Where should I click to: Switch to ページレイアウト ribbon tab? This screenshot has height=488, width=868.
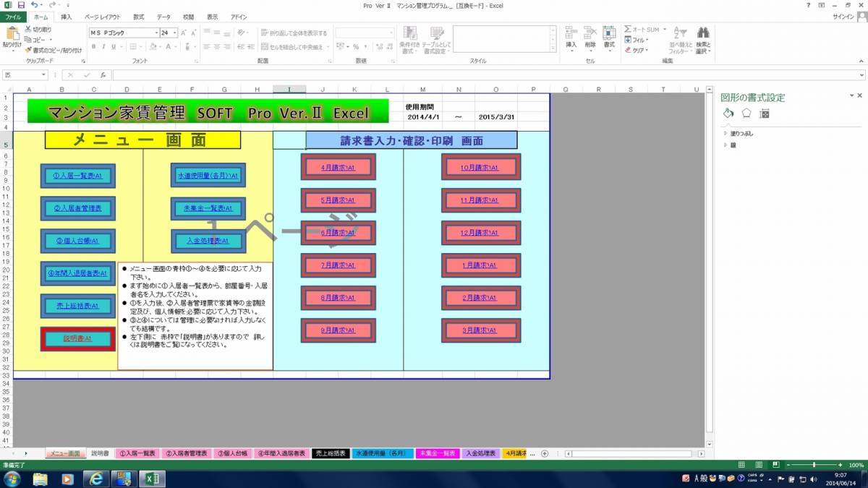[103, 16]
